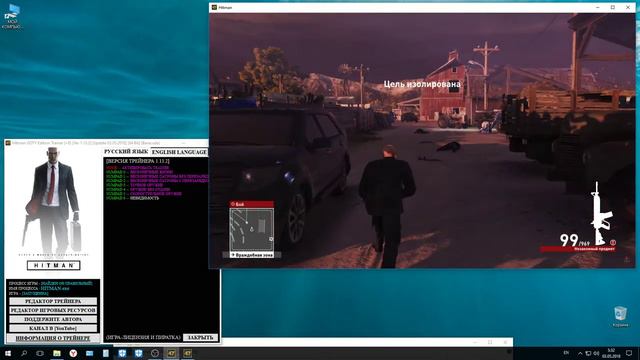Image resolution: width=640 pixels, height=360 pixels.
Task: Open File Explorer from taskbar
Action: [x=57, y=353]
